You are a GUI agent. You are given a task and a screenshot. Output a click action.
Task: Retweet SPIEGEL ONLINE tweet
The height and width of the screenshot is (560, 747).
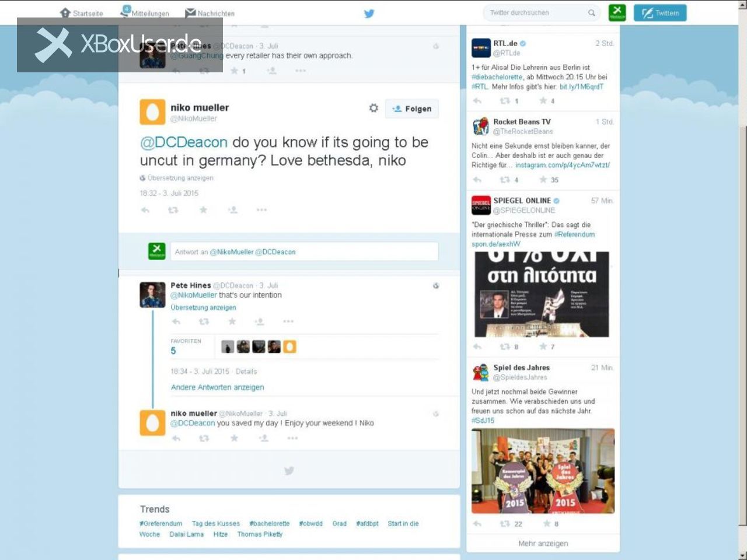(x=505, y=347)
